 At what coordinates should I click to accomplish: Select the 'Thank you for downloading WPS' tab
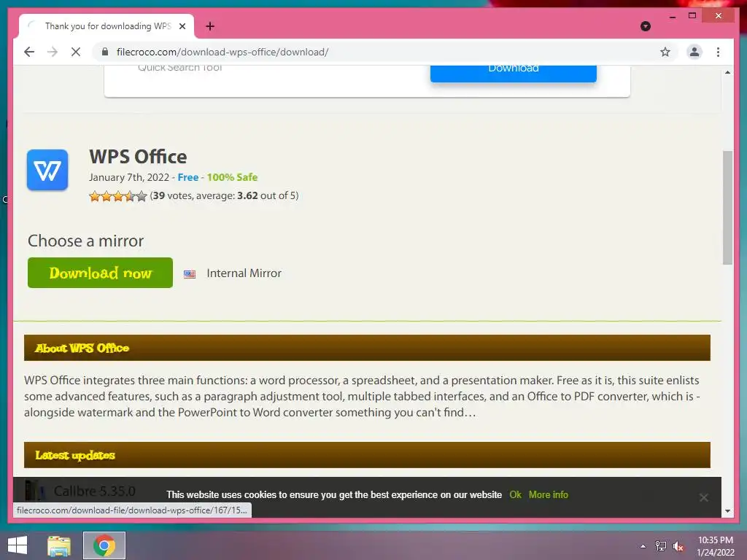tap(107, 26)
